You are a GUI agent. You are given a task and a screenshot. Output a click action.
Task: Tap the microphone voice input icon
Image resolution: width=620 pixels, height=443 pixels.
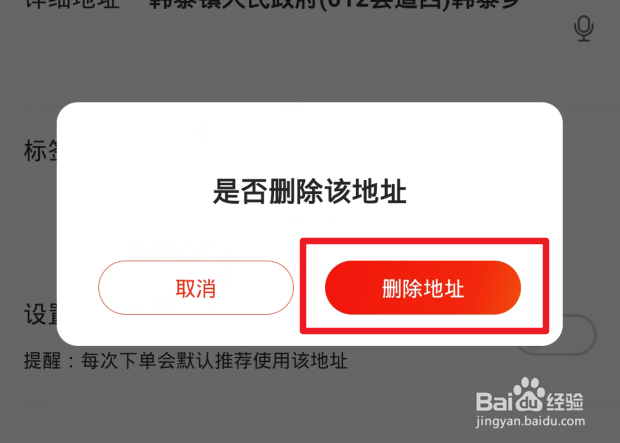click(584, 28)
